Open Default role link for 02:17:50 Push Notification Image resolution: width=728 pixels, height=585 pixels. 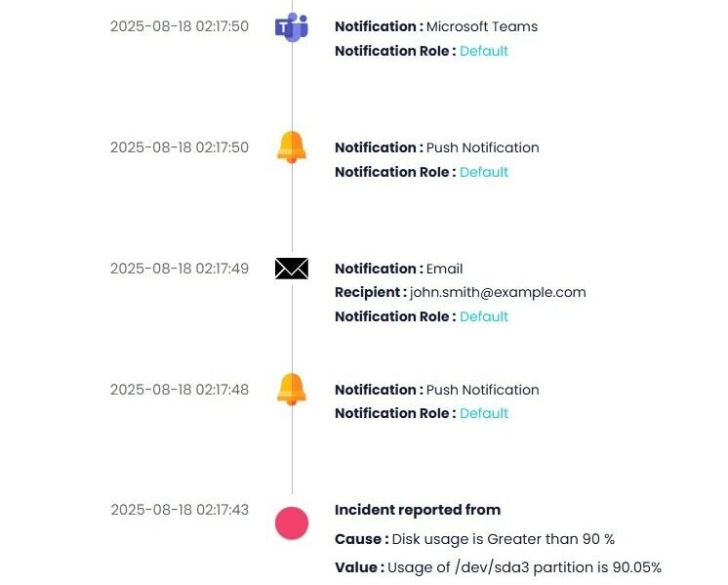click(x=484, y=172)
